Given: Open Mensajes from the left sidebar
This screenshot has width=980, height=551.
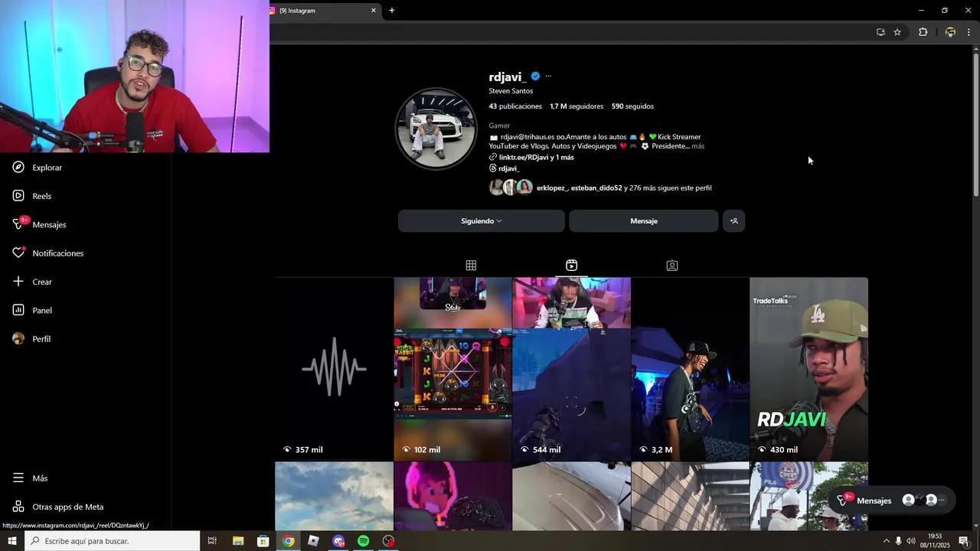Looking at the screenshot, I should [x=40, y=224].
